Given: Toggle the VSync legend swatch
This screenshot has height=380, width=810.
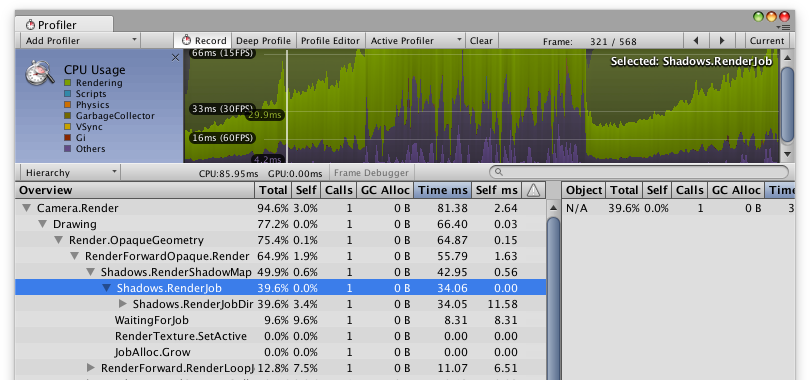Looking at the screenshot, I should pyautogui.click(x=68, y=127).
